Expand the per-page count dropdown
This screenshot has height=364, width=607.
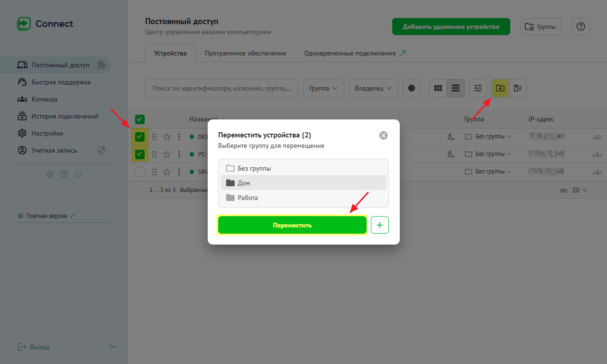click(x=579, y=190)
